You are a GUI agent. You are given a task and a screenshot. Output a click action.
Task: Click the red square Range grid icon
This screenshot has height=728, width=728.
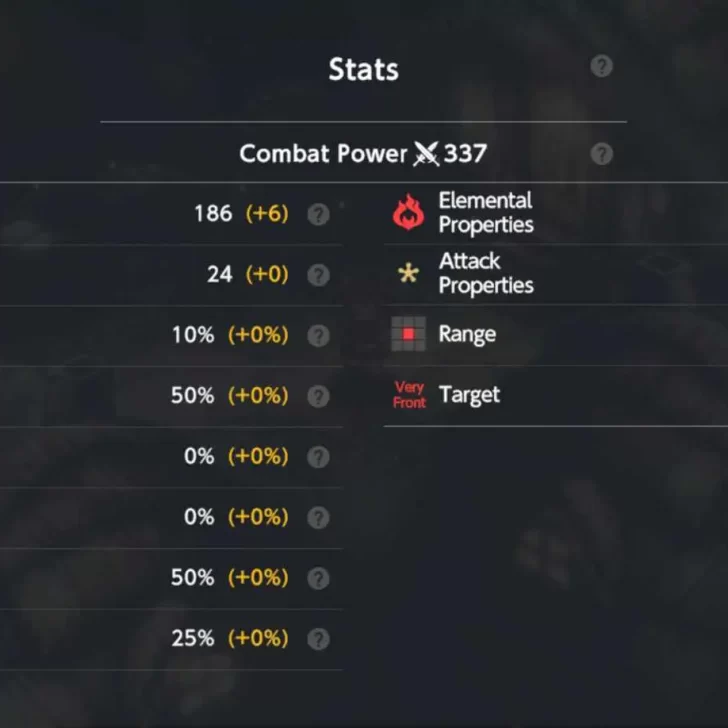click(408, 334)
